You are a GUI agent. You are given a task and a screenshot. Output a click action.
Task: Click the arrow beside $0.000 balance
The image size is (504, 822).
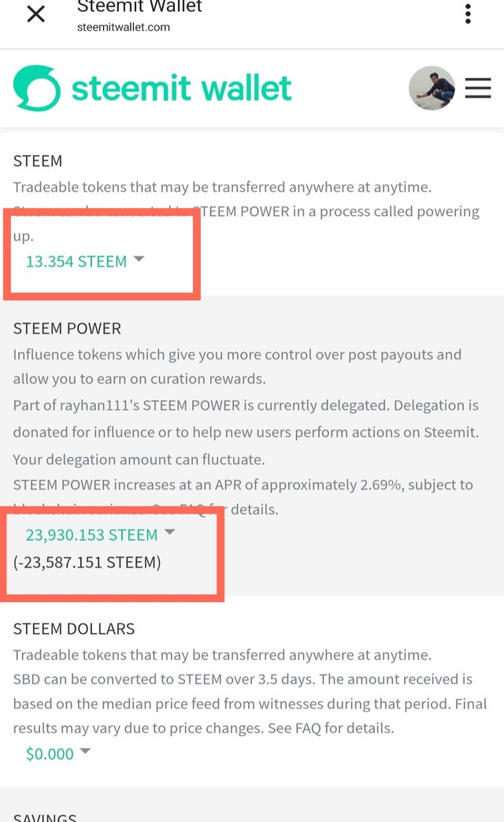click(85, 752)
